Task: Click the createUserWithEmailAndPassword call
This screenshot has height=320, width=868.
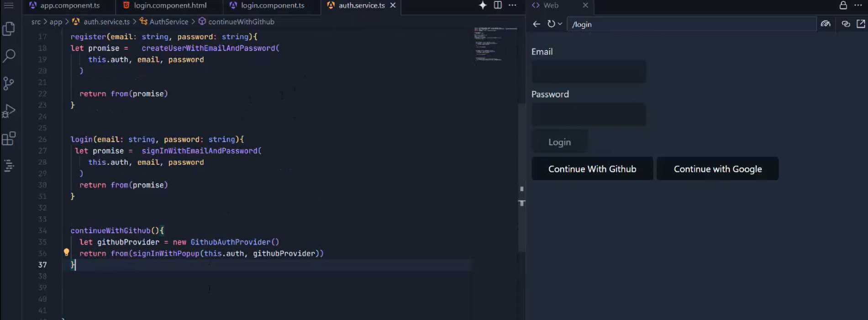Action: (x=209, y=48)
